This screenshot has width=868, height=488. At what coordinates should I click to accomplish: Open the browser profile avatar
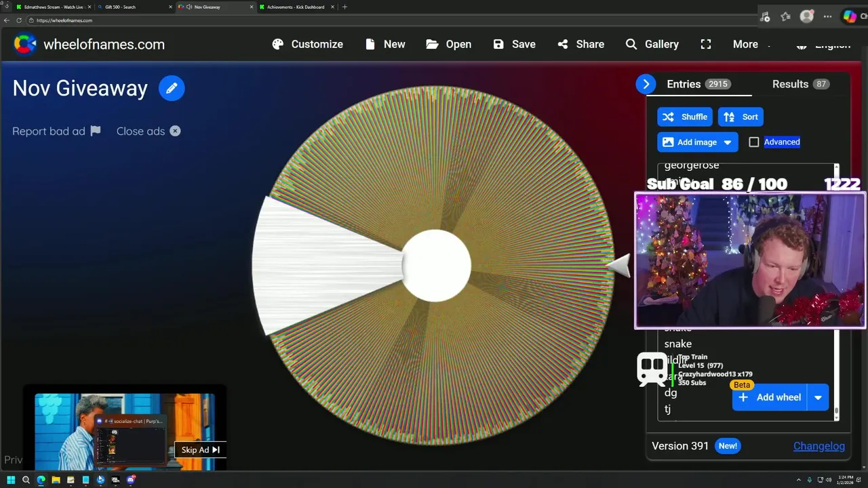[806, 16]
